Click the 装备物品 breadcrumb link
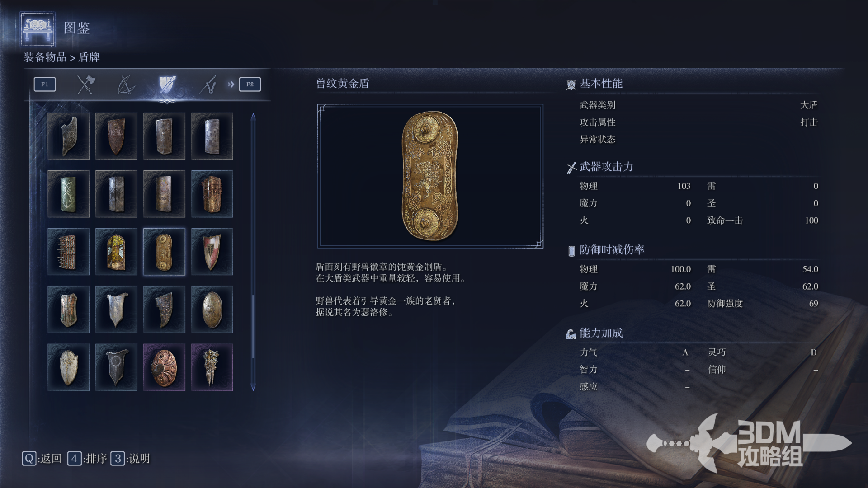Image resolution: width=868 pixels, height=488 pixels. 45,57
